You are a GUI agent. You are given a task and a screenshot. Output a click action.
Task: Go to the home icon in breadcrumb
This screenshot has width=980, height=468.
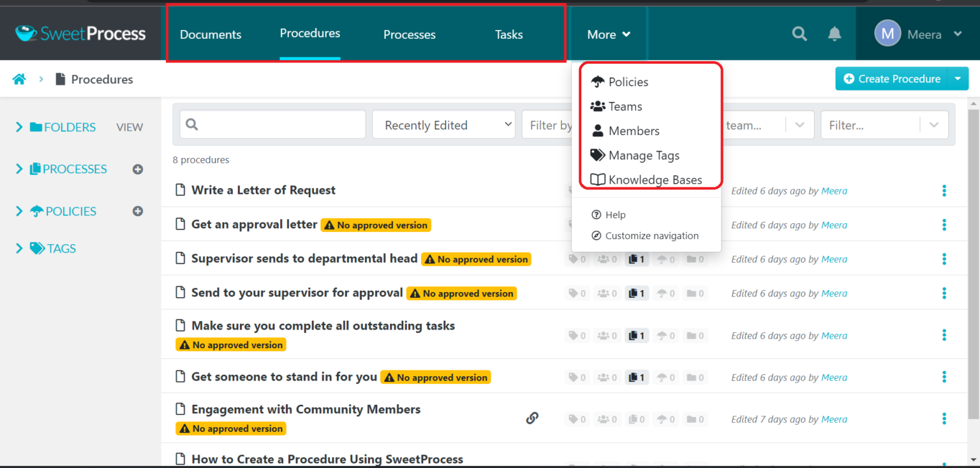click(x=19, y=79)
